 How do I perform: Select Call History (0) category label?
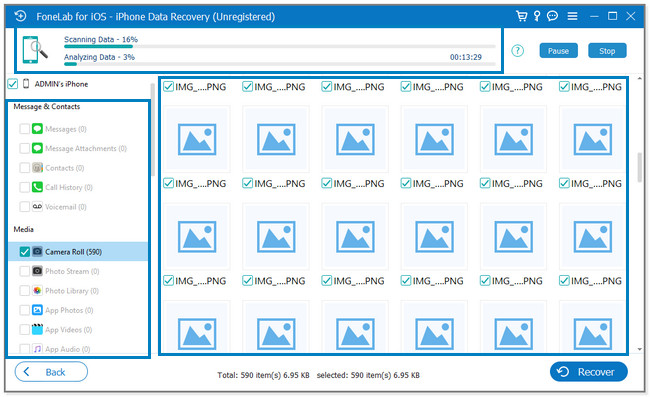coord(69,188)
